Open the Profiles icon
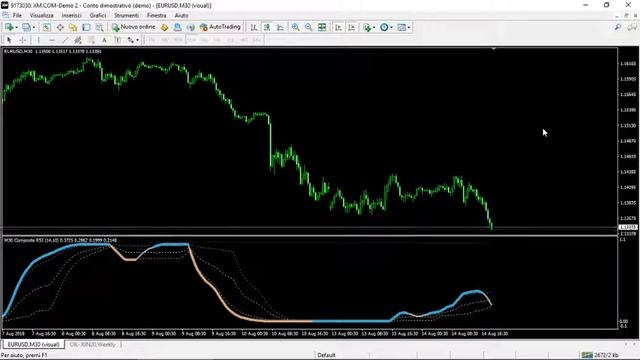This screenshot has width=640, height=360. click(x=26, y=27)
